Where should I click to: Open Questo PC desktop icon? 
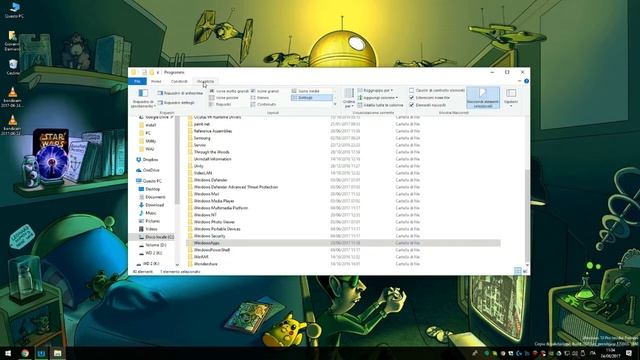click(x=14, y=11)
